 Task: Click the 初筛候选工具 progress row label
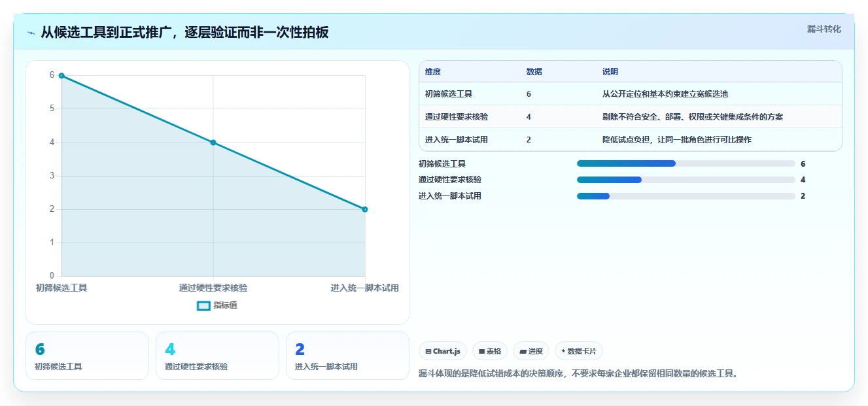442,163
